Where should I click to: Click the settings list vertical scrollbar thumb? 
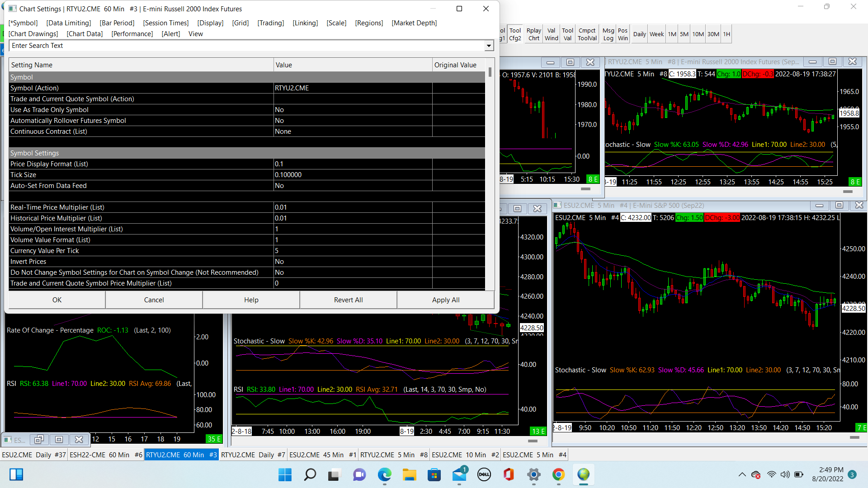[490, 72]
